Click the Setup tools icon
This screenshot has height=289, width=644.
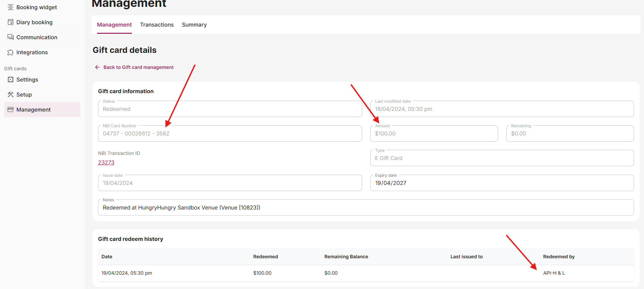(11, 95)
